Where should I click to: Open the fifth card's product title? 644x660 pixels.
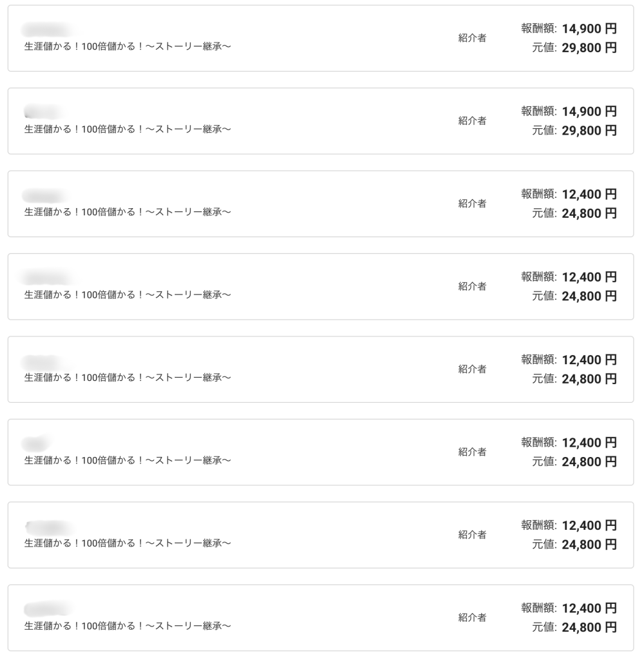click(x=128, y=378)
